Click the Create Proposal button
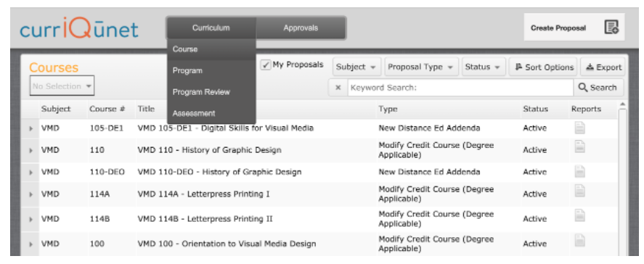Viewport: 644px width, 264px height. [x=574, y=27]
